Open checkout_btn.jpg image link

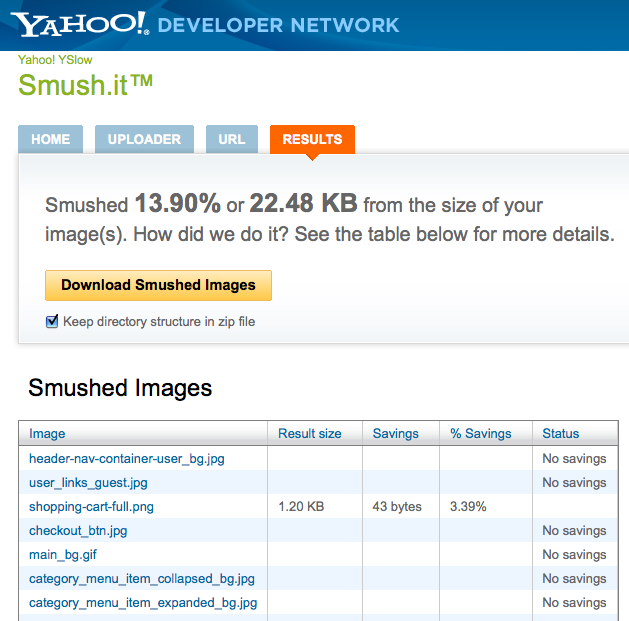[x=78, y=531]
